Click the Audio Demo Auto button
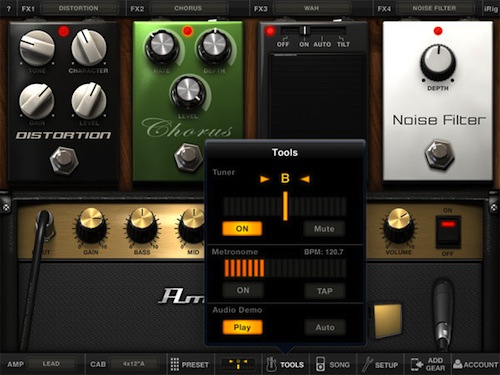500x375 pixels. pyautogui.click(x=325, y=327)
